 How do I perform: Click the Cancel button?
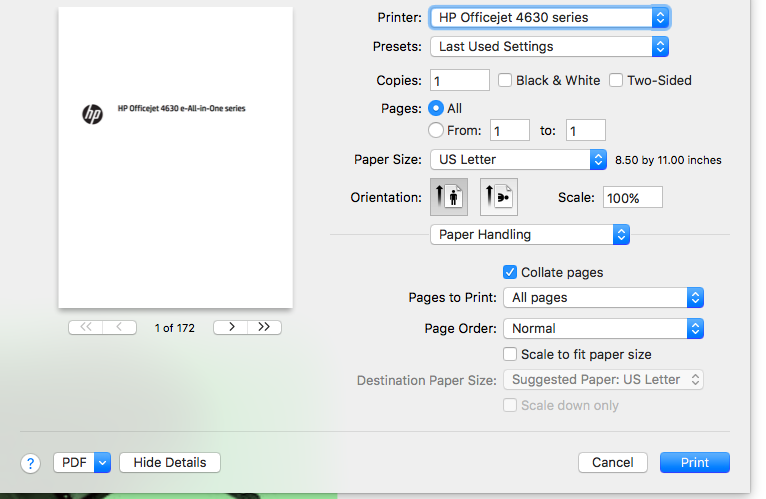pos(613,462)
